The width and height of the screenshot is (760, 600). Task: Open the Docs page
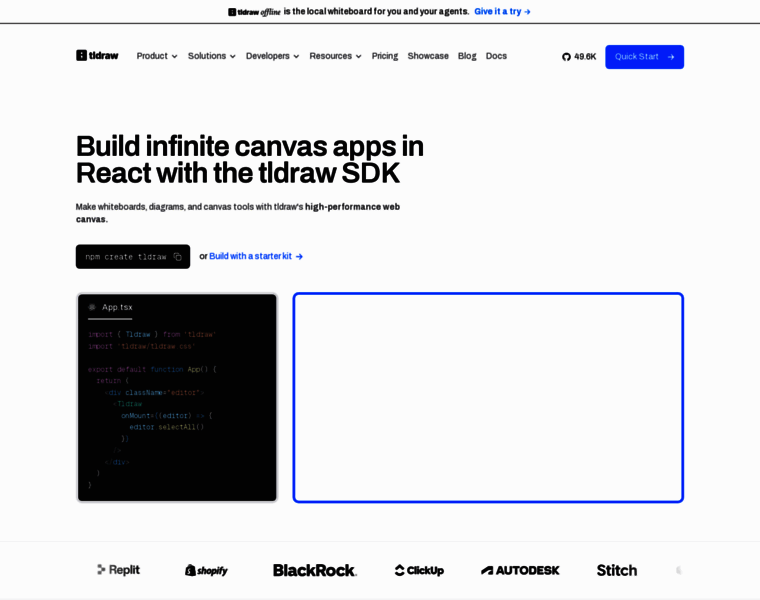[496, 56]
